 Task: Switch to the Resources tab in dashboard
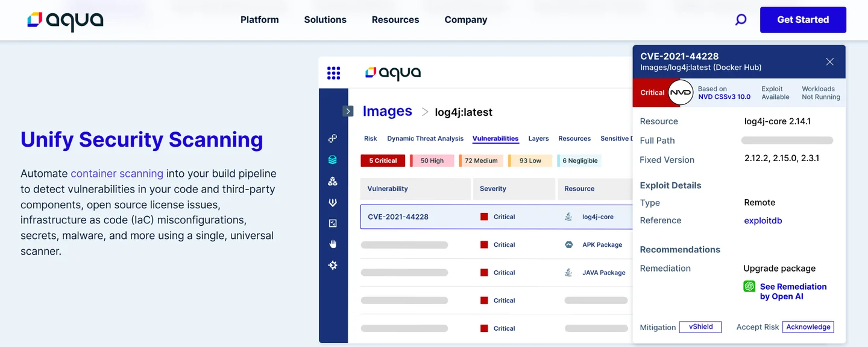(x=574, y=138)
